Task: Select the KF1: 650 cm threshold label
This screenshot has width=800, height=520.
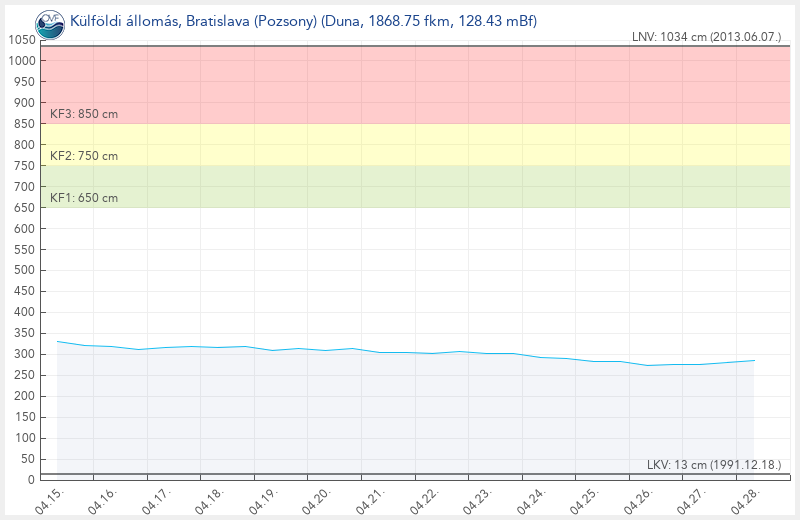Action: click(x=84, y=198)
